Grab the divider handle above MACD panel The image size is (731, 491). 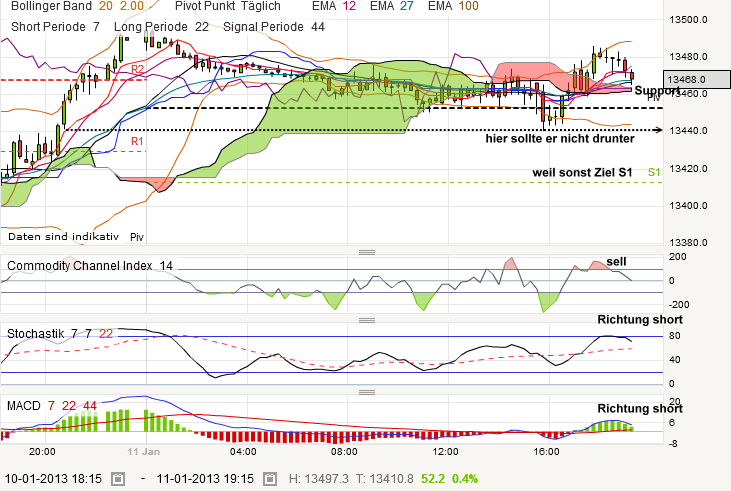(x=367, y=393)
